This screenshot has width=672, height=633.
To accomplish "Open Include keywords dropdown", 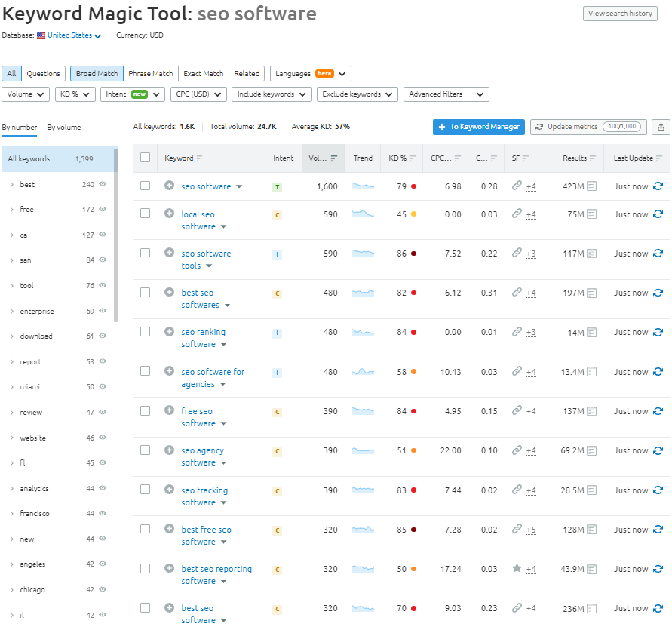I will coord(272,94).
